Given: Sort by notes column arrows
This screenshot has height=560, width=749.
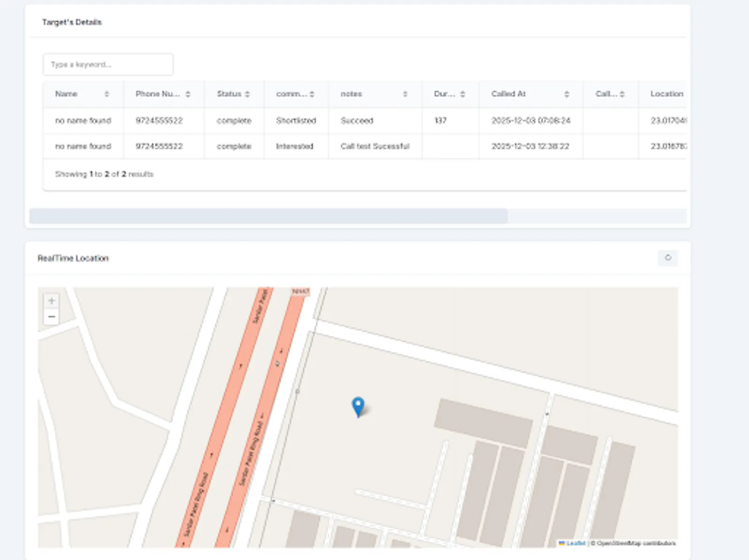Looking at the screenshot, I should (x=405, y=94).
